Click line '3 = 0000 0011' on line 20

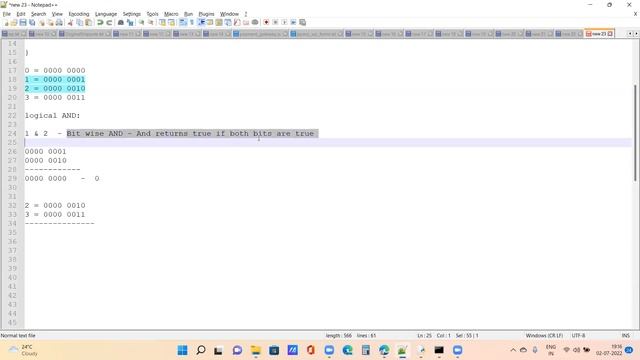(x=55, y=98)
